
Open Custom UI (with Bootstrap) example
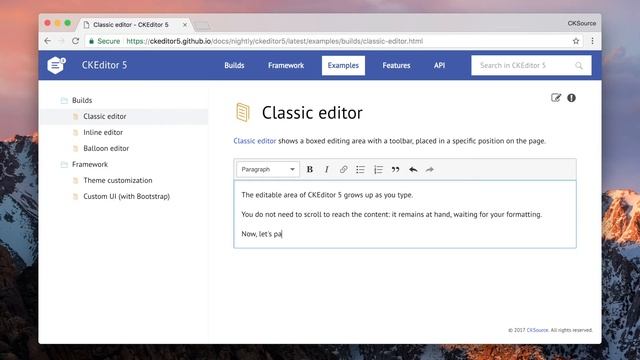pyautogui.click(x=127, y=196)
